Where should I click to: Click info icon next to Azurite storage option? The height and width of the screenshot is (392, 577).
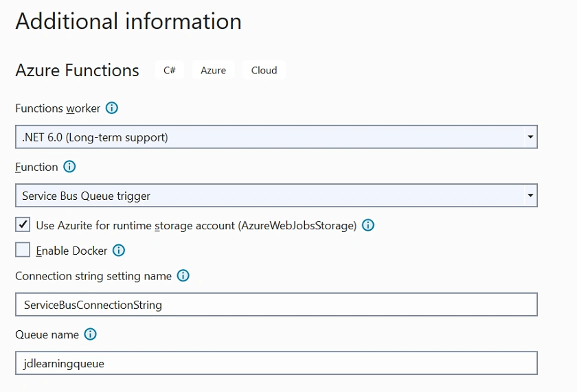368,225
